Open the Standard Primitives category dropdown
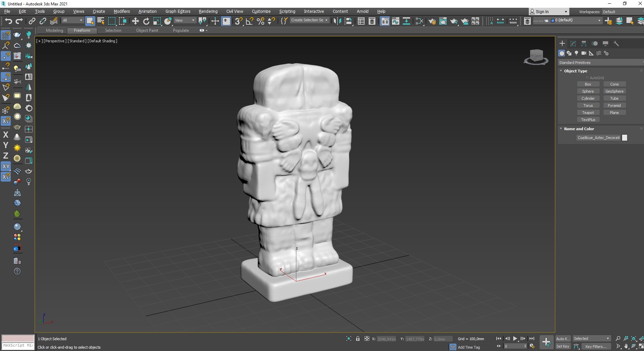This screenshot has height=351, width=644. pyautogui.click(x=600, y=63)
